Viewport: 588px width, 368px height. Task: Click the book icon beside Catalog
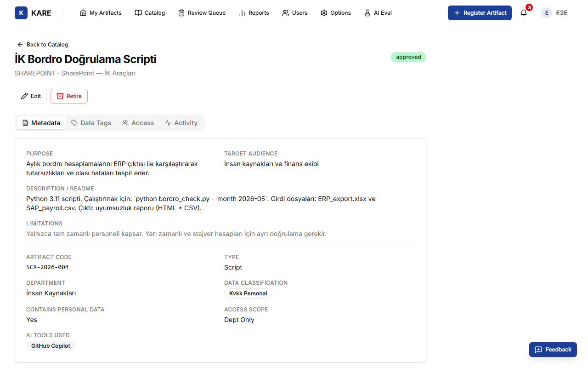(138, 13)
